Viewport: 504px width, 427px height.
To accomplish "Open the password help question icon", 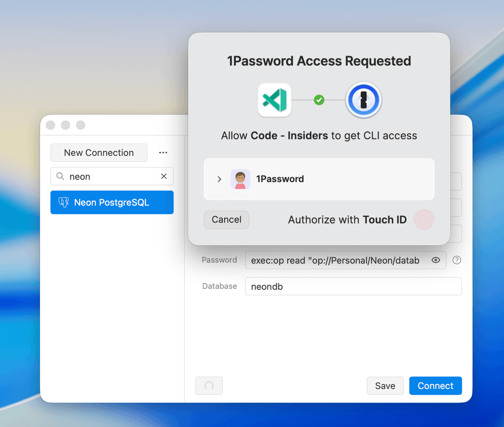I will tap(457, 260).
